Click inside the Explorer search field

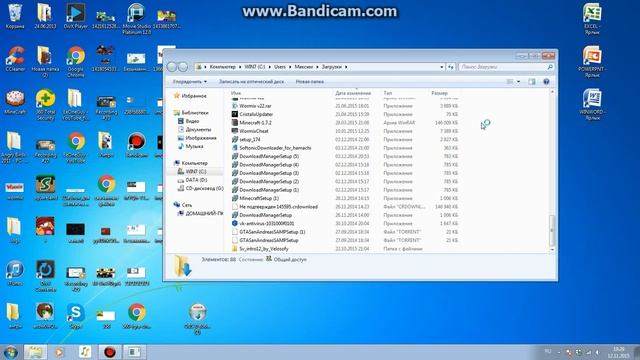(x=503, y=67)
